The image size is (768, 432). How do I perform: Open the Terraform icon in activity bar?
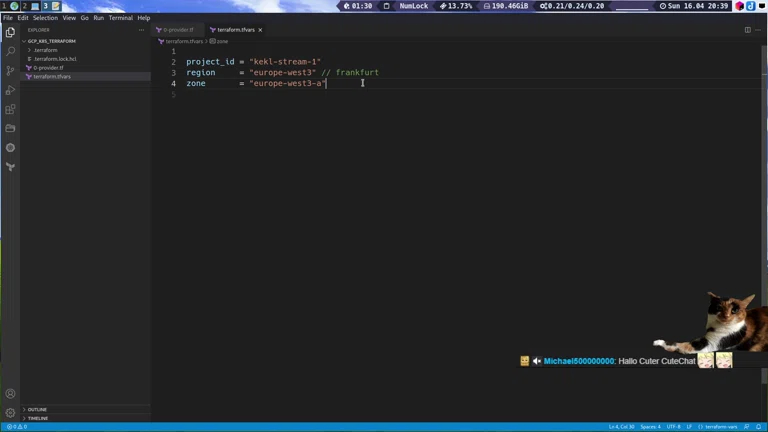pos(10,166)
